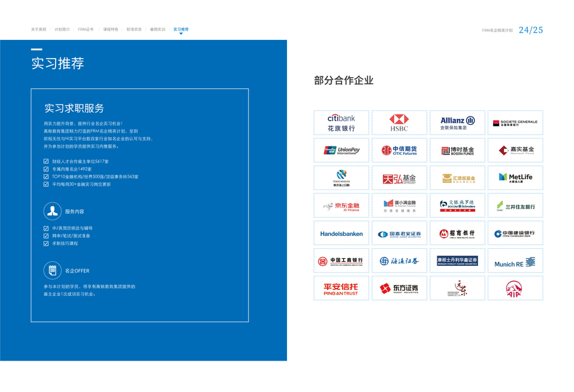
Task: Open the 交银施罗德 BOCOM Schroders logo
Action: click(457, 206)
